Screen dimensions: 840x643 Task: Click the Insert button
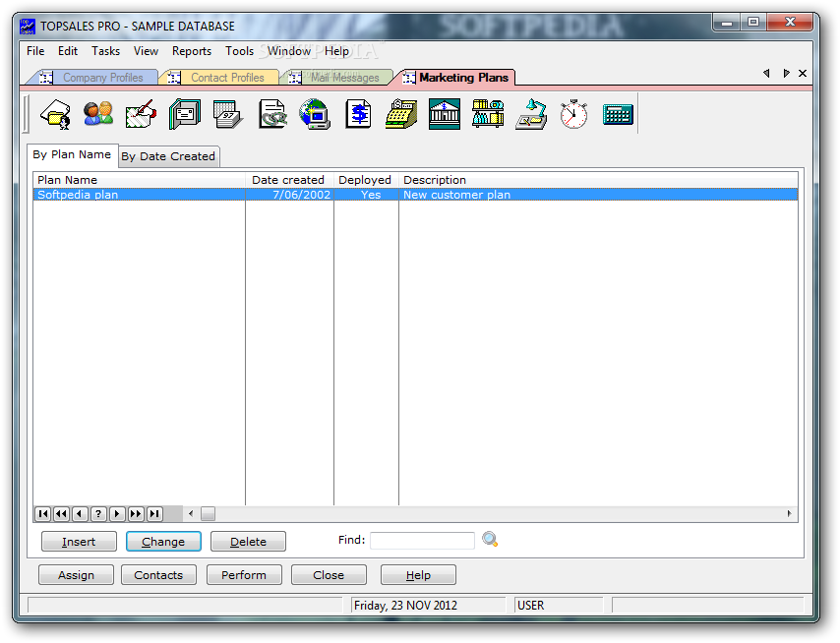(x=79, y=542)
